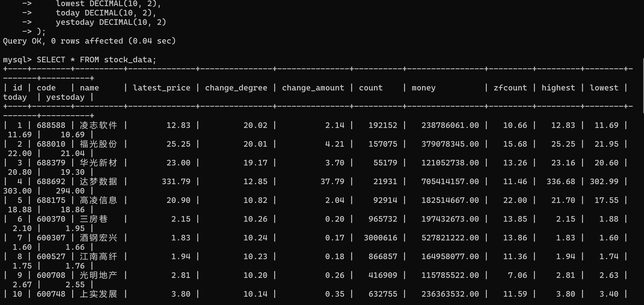Viewport: 644px width, 305px height.
Task: Click money value 527821222.00
Action: coord(450,238)
